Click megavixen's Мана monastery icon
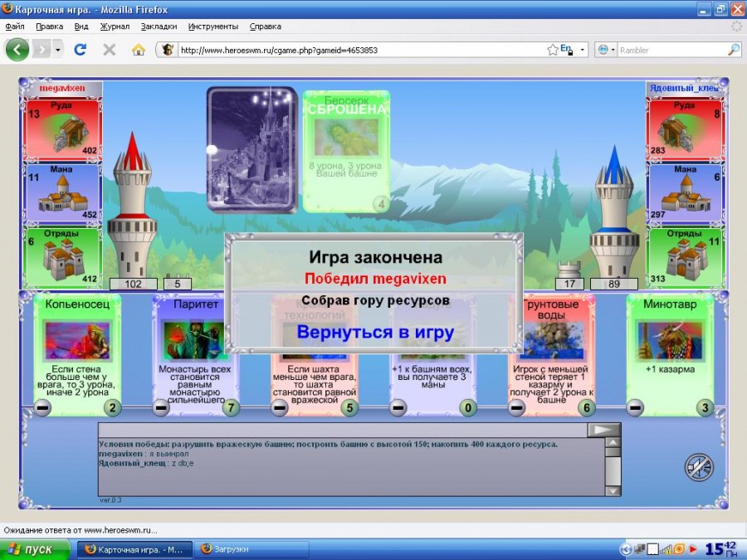This screenshot has height=560, width=747. 62,195
